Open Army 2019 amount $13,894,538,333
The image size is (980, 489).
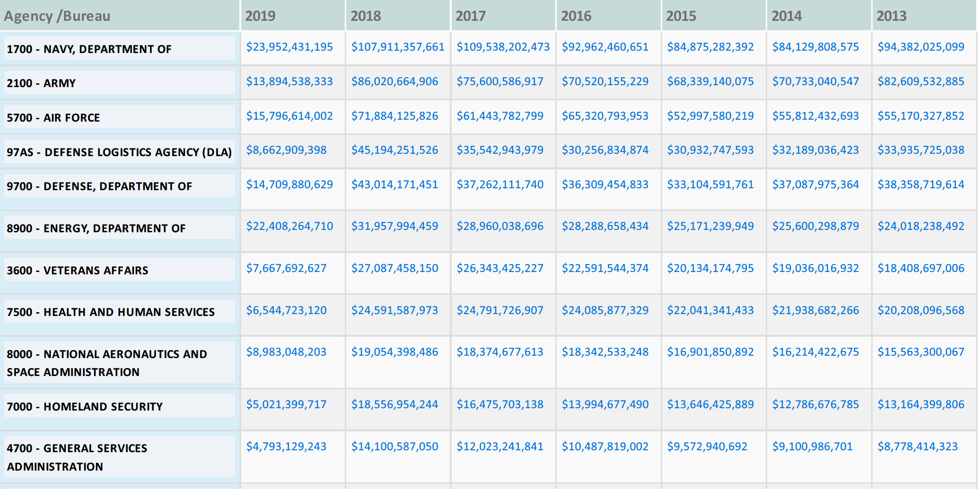pos(289,81)
